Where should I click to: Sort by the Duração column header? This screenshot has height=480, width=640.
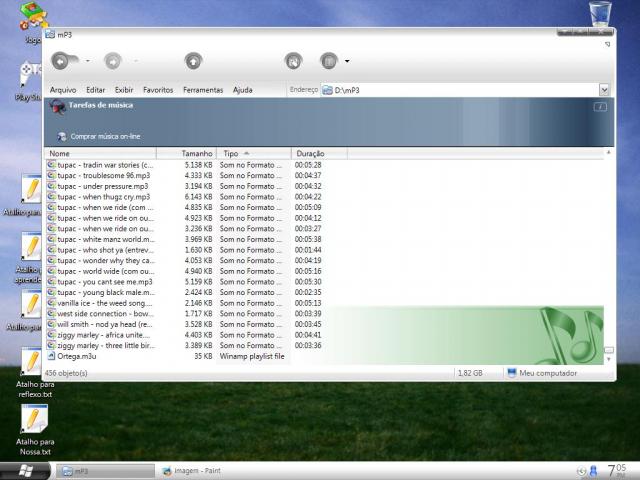click(320, 153)
